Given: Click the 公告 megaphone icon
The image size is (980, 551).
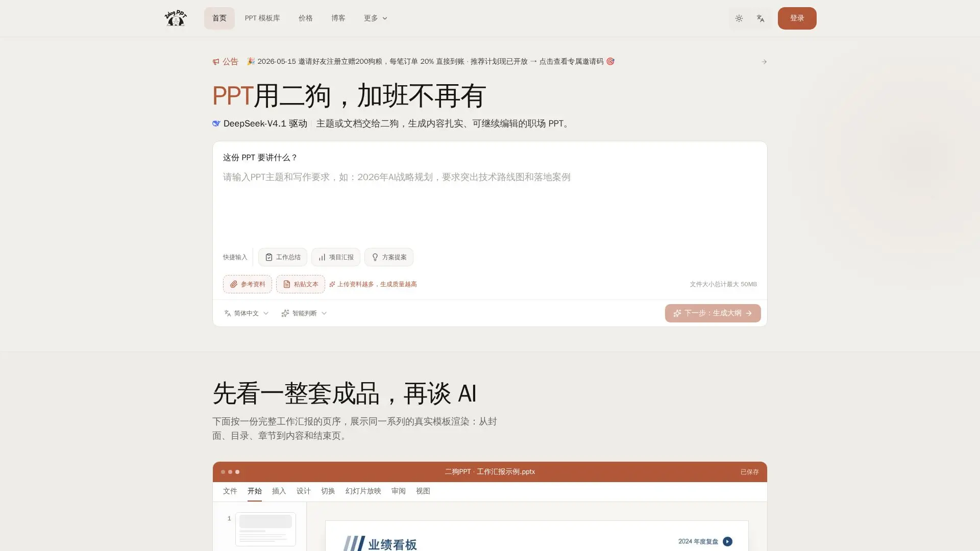Looking at the screenshot, I should tap(216, 62).
